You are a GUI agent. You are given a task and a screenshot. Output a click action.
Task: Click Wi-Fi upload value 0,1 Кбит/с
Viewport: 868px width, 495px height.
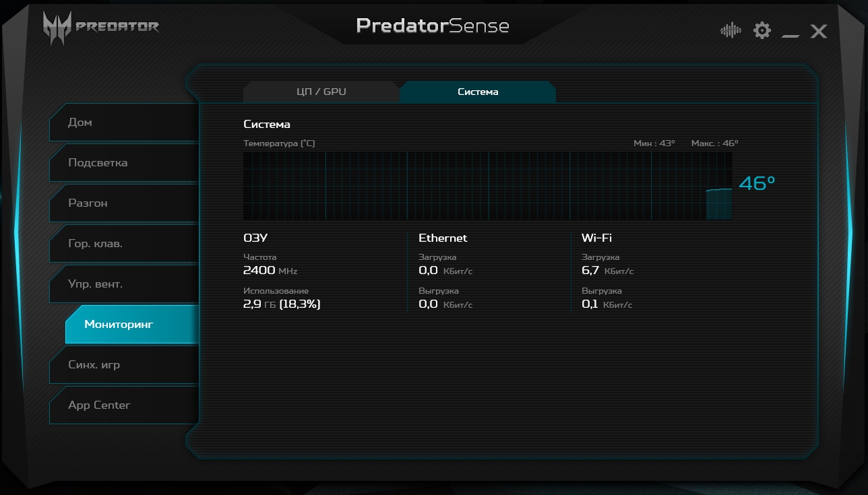(x=607, y=304)
